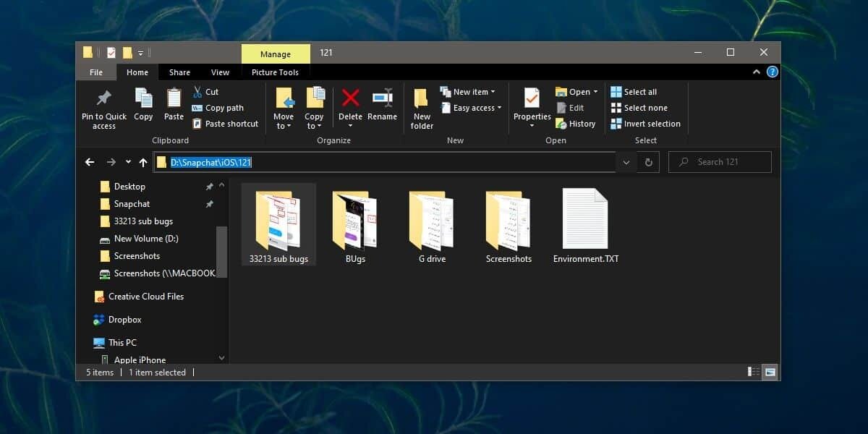
Task: Switch to large icons view in status bar
Action: [770, 372]
